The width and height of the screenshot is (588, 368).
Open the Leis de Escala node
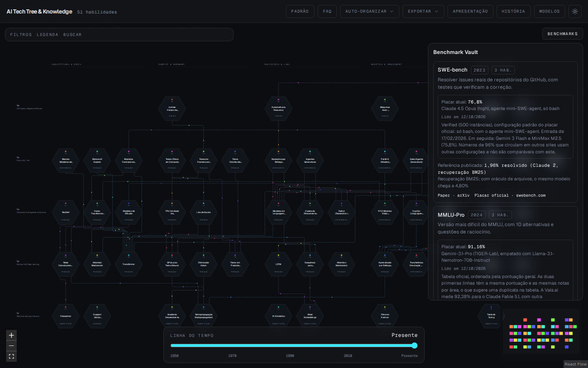204,213
